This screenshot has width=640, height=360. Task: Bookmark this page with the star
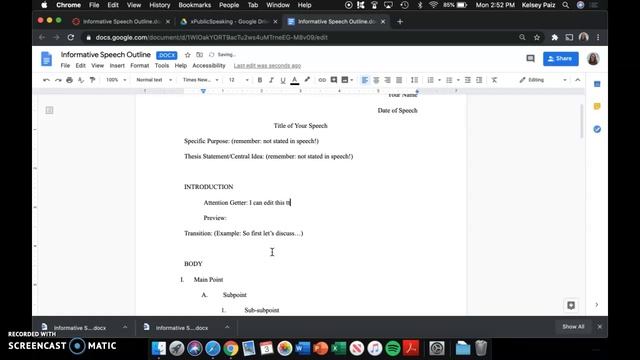coord(537,38)
